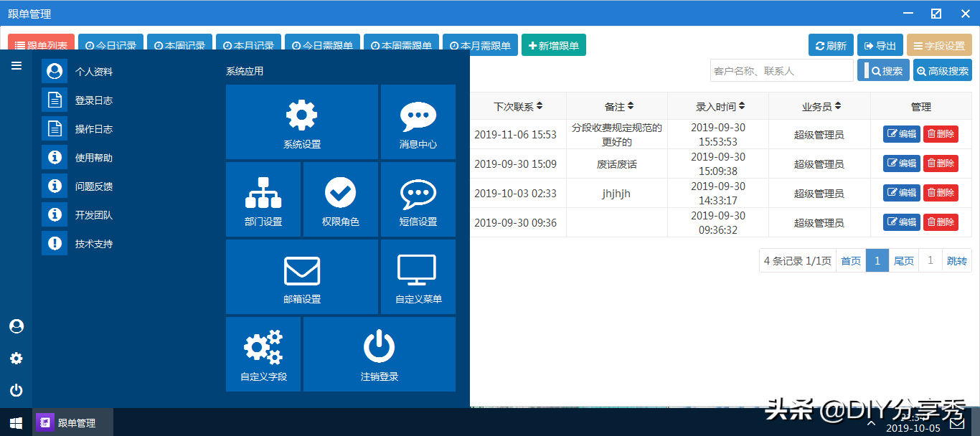Viewport: 980px width, 436px height.
Task: Open the notification center icon on the taskbar
Action: [957, 422]
